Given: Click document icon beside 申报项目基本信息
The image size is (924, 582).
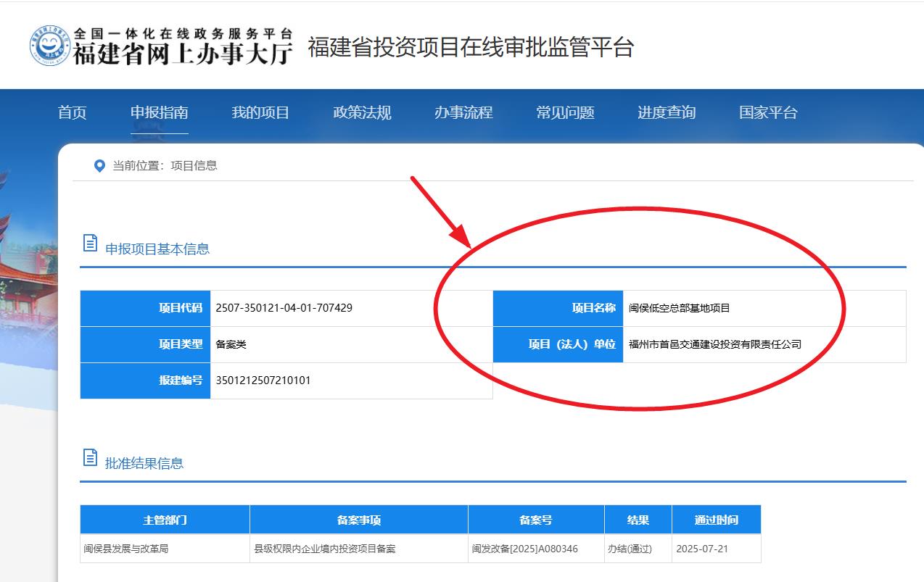Looking at the screenshot, I should pos(90,243).
